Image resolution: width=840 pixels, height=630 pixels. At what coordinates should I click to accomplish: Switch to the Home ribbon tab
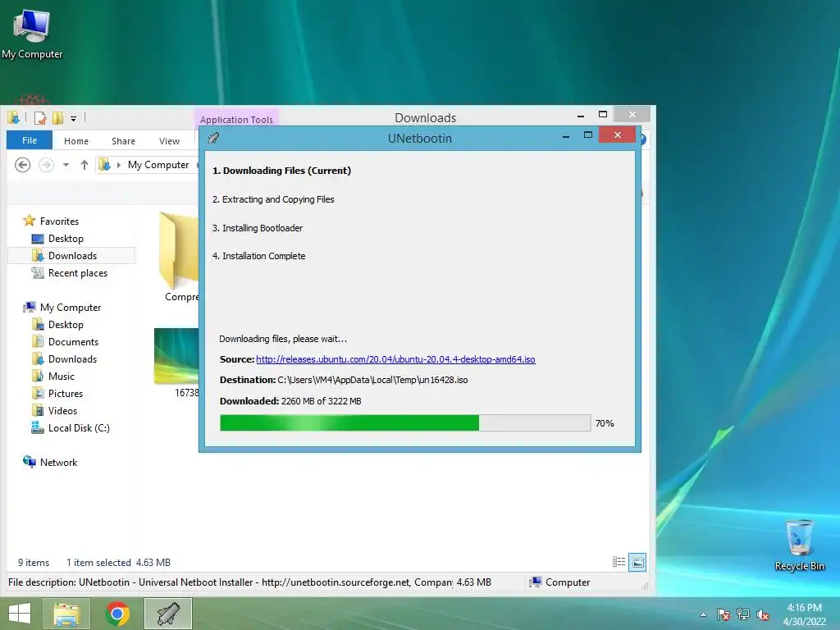(76, 141)
